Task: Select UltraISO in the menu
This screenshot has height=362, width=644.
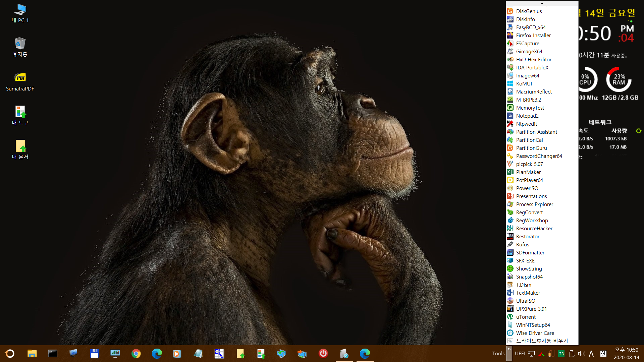Action: point(542,301)
